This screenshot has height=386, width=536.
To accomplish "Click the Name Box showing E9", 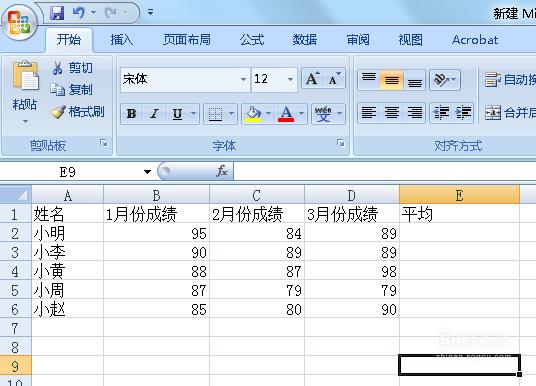I will click(68, 172).
